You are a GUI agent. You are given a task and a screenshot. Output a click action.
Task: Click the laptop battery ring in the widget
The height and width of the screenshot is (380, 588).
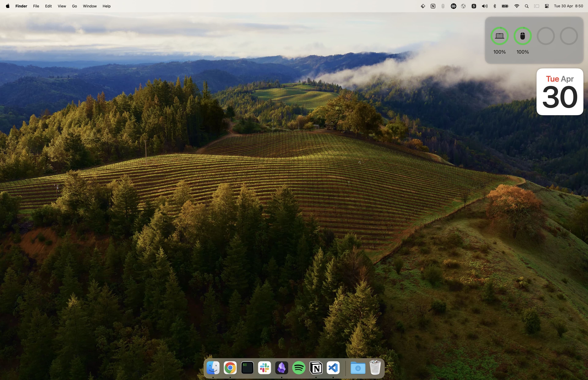tap(499, 36)
